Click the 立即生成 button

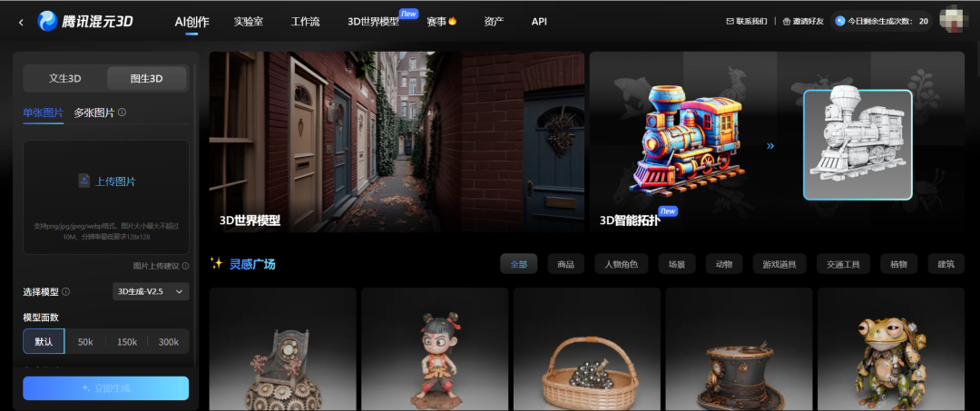tap(106, 387)
